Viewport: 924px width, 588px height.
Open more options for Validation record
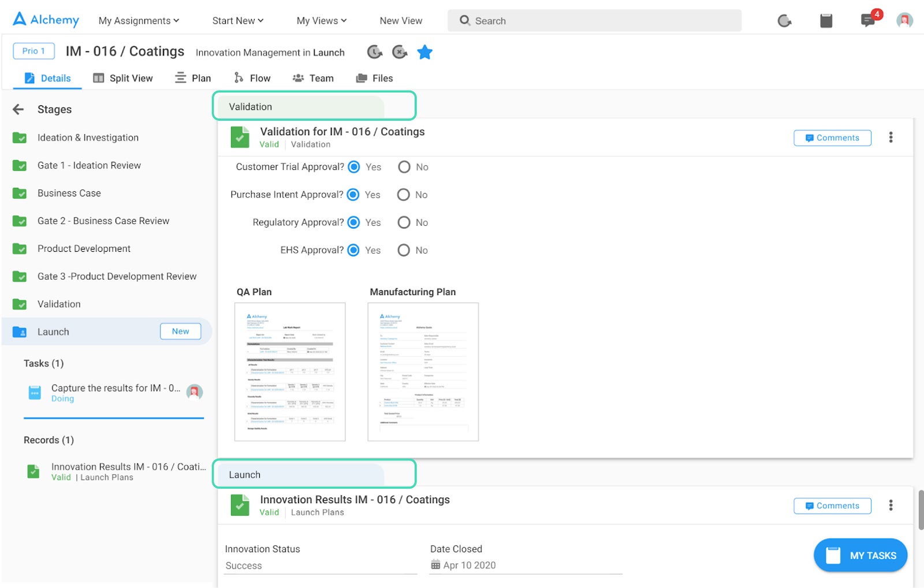[891, 137]
